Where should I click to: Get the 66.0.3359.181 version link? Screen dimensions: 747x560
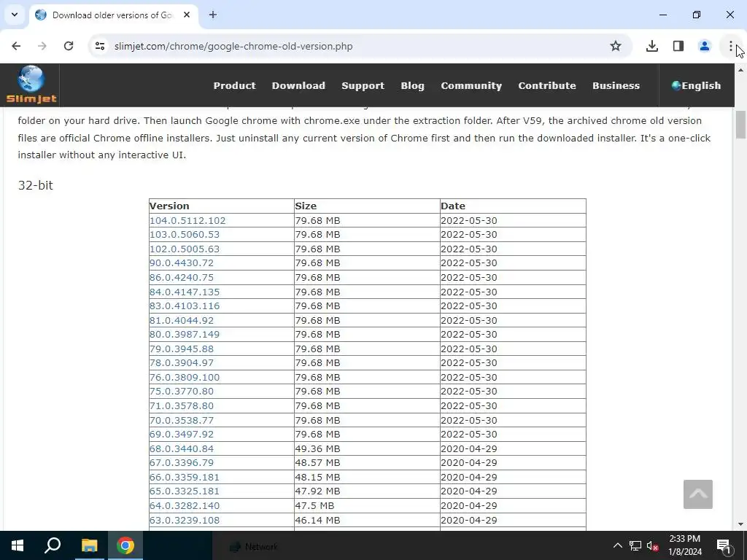pos(185,477)
